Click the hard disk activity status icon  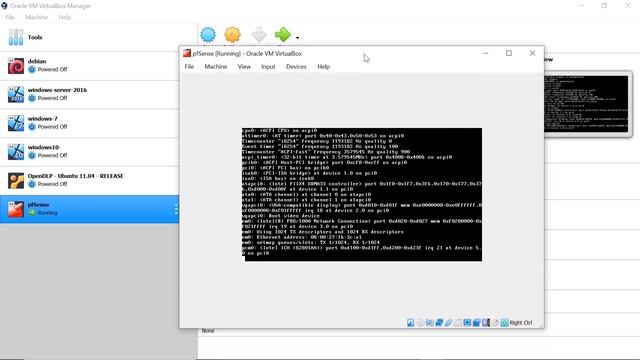(411, 323)
